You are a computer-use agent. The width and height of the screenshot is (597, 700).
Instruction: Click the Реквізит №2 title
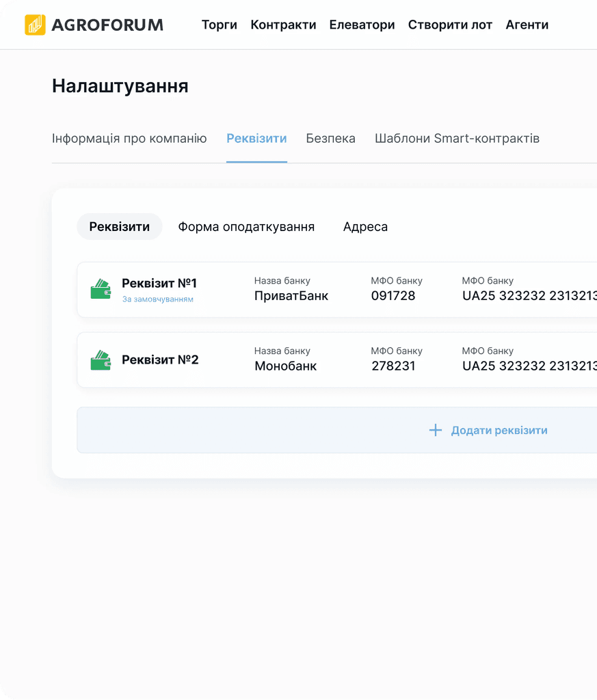pos(160,360)
